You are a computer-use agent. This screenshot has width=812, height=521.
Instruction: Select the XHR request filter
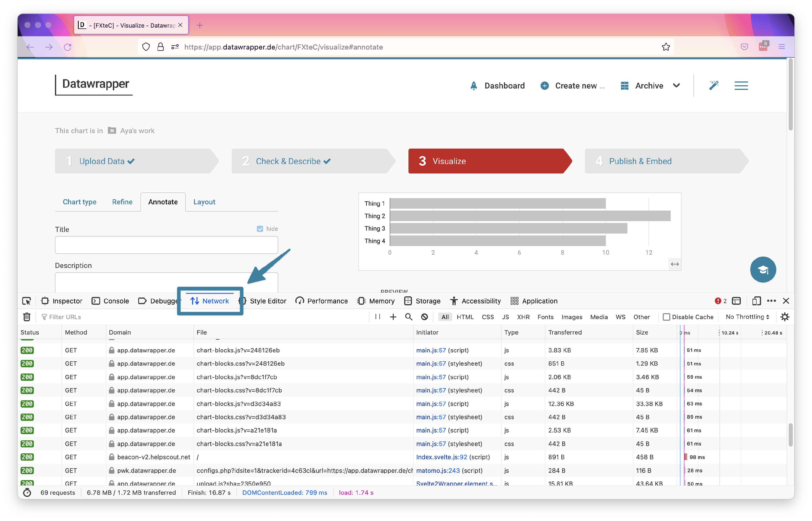coord(523,317)
